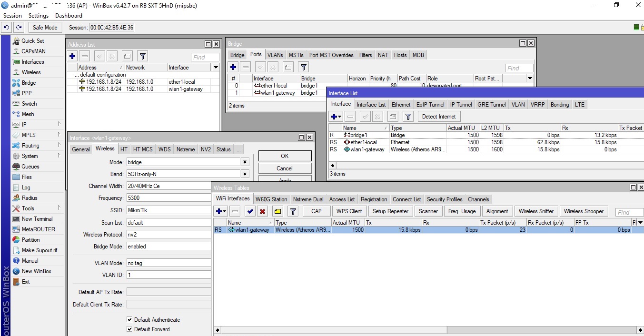Expand the IP submenu in sidebar
Viewport: 644px width, 336px height.
point(24,125)
